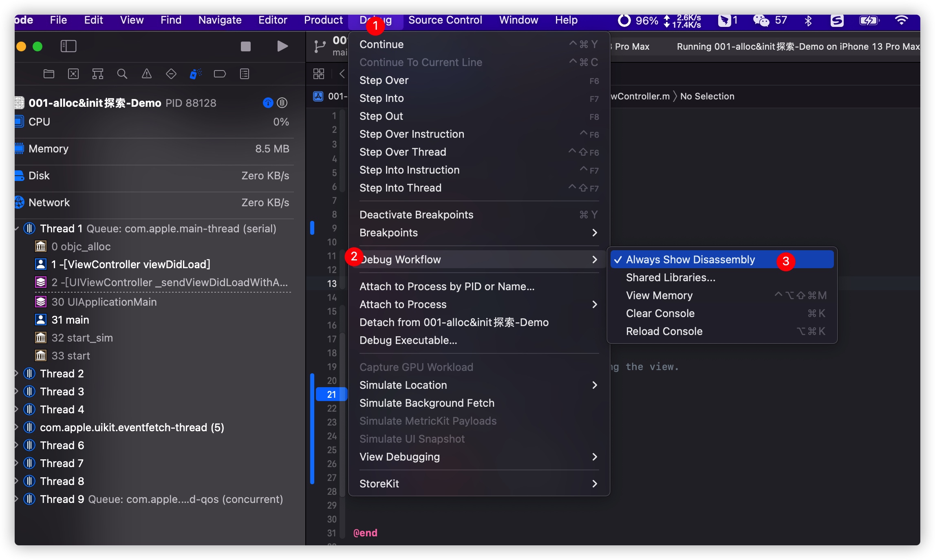Toggle the navigator sidebar icon
The height and width of the screenshot is (560, 935).
[x=68, y=46]
